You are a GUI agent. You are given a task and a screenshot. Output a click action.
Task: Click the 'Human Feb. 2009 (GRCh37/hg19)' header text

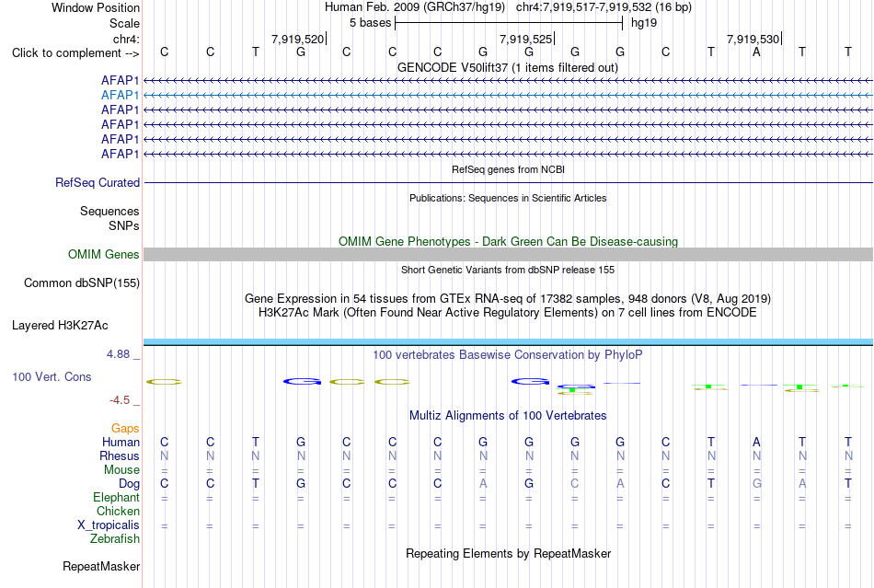click(415, 7)
